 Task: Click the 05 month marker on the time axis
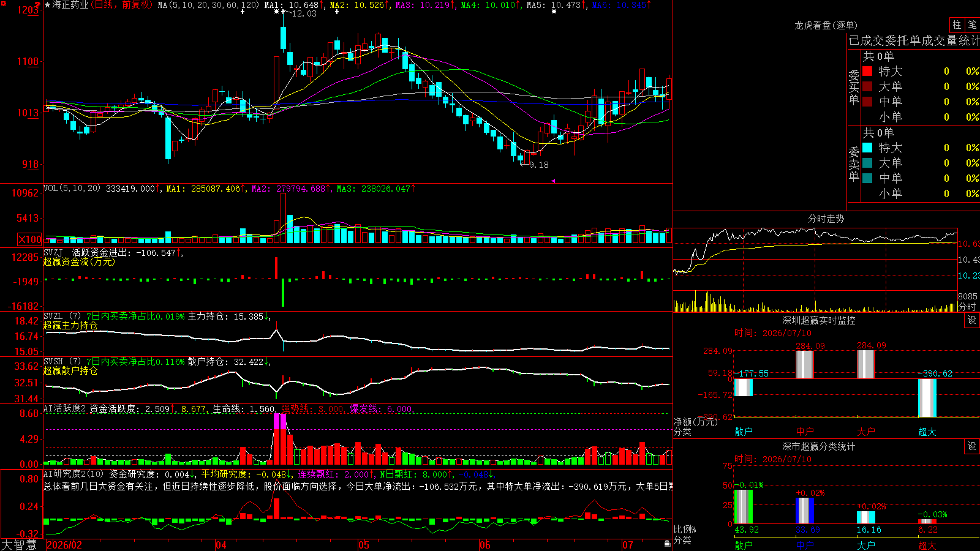pyautogui.click(x=364, y=545)
